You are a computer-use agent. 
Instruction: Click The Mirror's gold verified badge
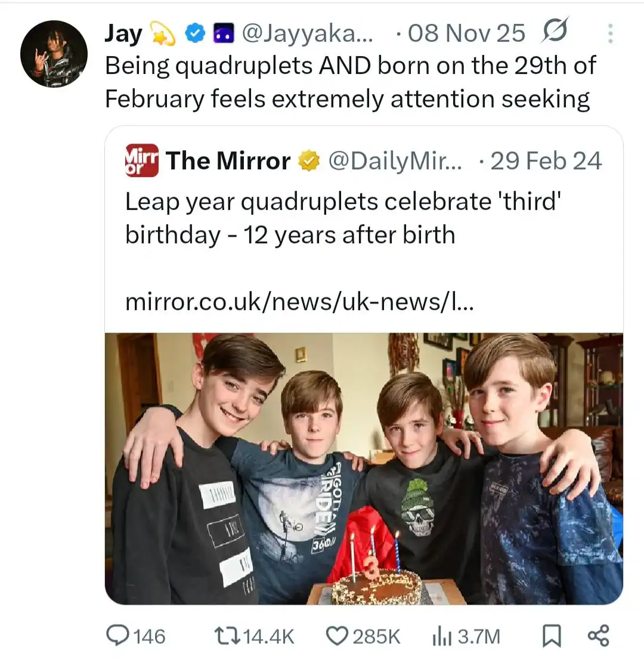pyautogui.click(x=309, y=161)
